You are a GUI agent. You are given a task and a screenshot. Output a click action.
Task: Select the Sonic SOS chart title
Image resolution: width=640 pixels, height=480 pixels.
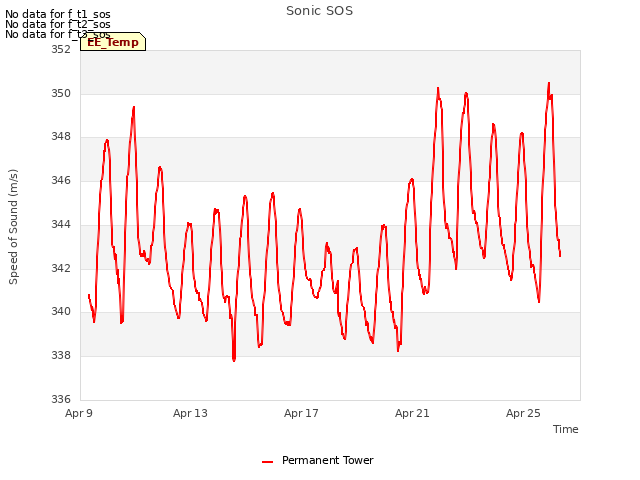click(x=319, y=11)
